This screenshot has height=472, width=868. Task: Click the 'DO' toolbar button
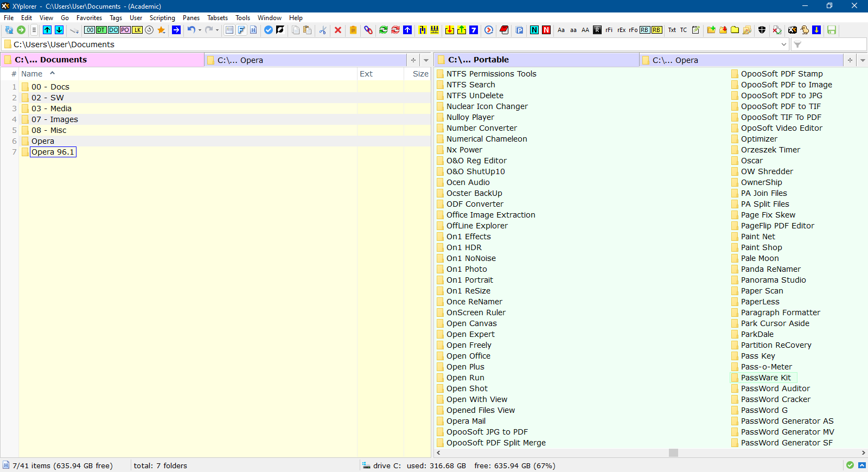click(x=113, y=30)
